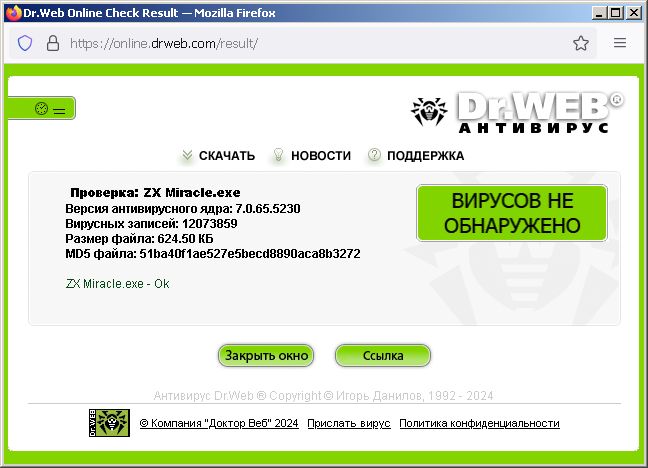Click the question mark icon beside ПОДДЕРЖКА

[x=374, y=155]
